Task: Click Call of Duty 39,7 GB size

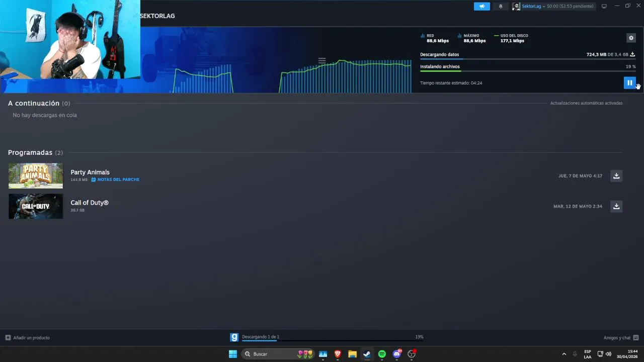Action: pos(77,210)
